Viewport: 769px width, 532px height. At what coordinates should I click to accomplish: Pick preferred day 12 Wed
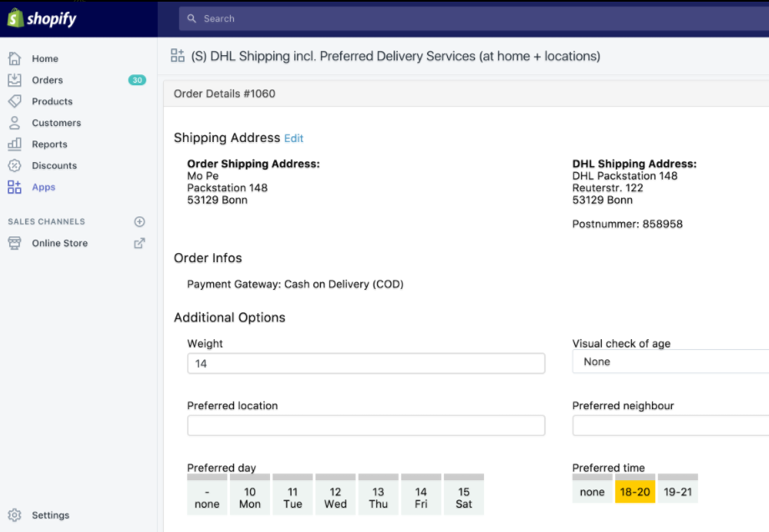point(335,494)
